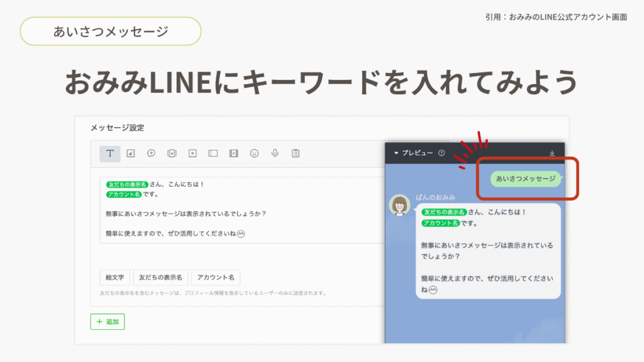Image resolution: width=644 pixels, height=362 pixels.
Task: Choose the photo message type icon
Action: [x=130, y=153]
